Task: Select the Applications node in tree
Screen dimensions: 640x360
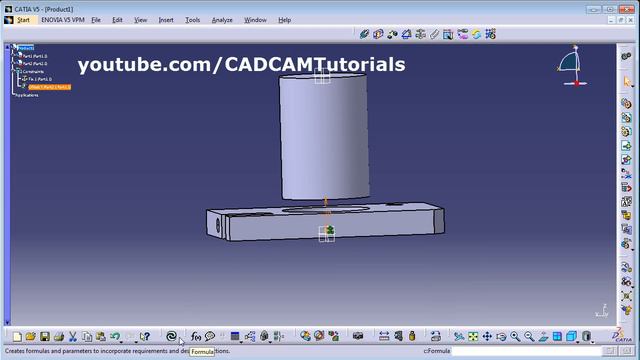Action: pyautogui.click(x=27, y=95)
